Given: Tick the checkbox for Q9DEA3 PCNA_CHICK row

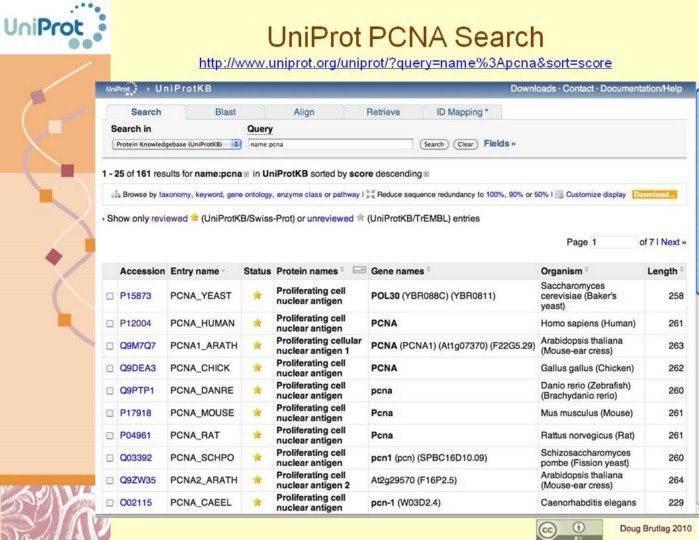Looking at the screenshot, I should (110, 368).
